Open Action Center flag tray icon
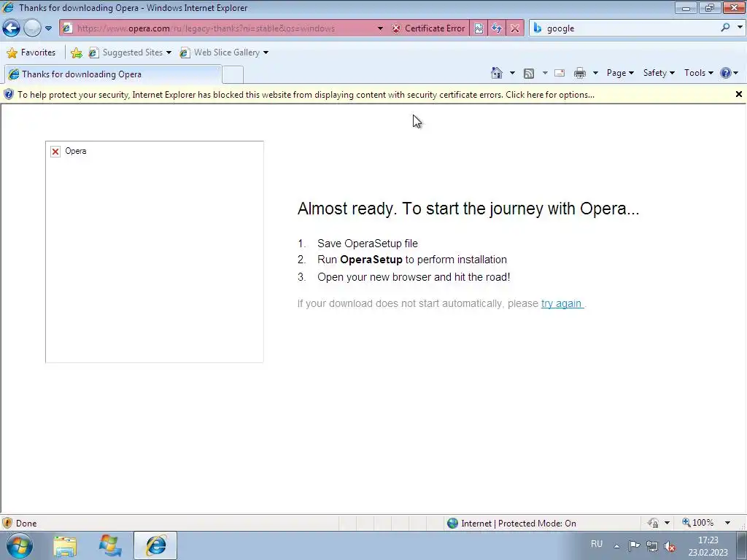 point(634,546)
